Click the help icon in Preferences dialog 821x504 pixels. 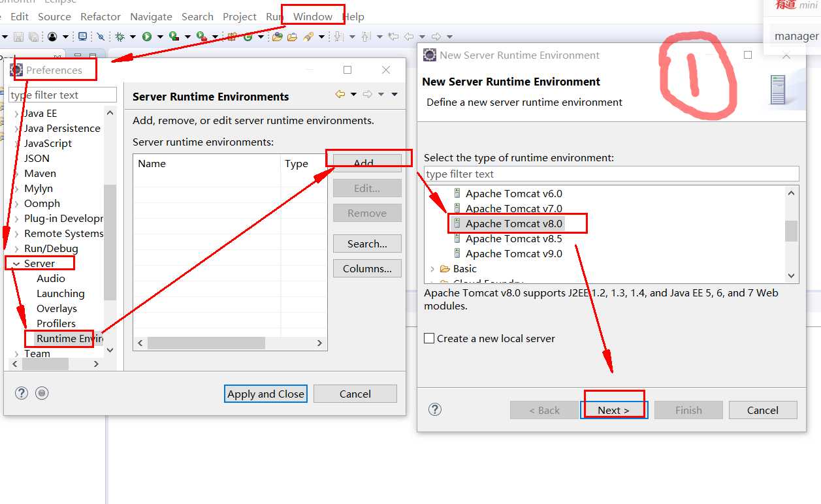click(x=22, y=393)
